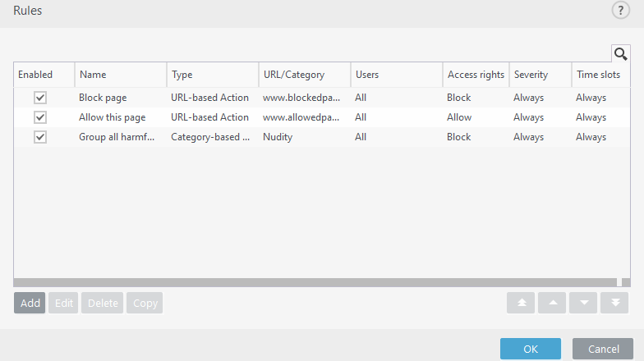The height and width of the screenshot is (361, 644).
Task: Disable the Allow this page rule checkbox
Action: click(x=39, y=117)
